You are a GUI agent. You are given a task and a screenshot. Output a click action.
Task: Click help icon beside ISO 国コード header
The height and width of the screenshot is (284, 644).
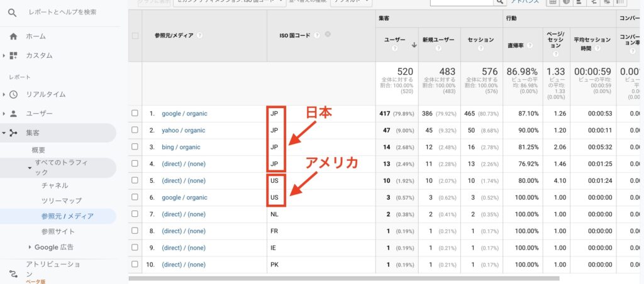317,36
